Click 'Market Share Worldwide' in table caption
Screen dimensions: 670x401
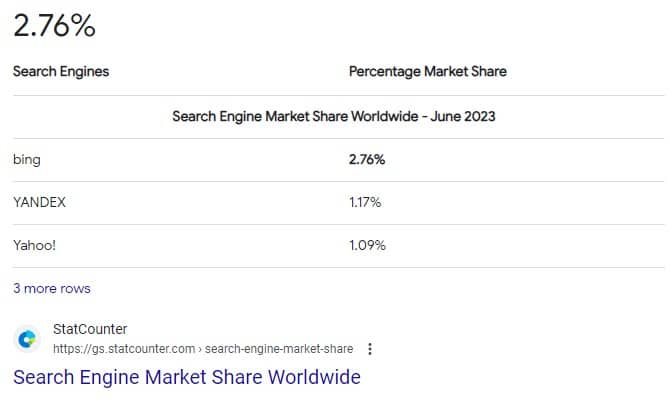tap(342, 116)
